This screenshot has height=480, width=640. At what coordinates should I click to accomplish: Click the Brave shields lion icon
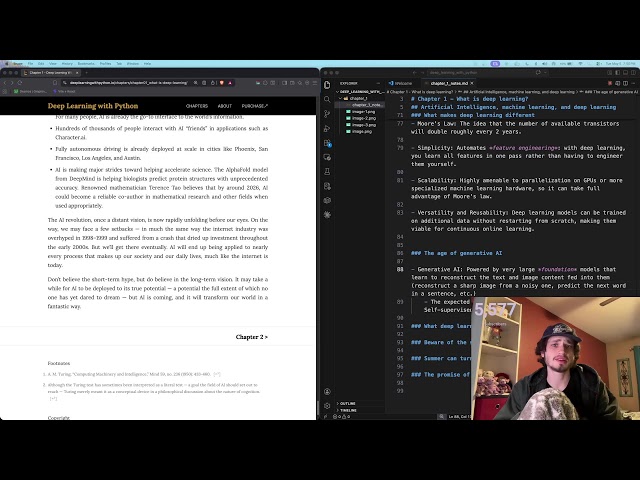[x=222, y=83]
